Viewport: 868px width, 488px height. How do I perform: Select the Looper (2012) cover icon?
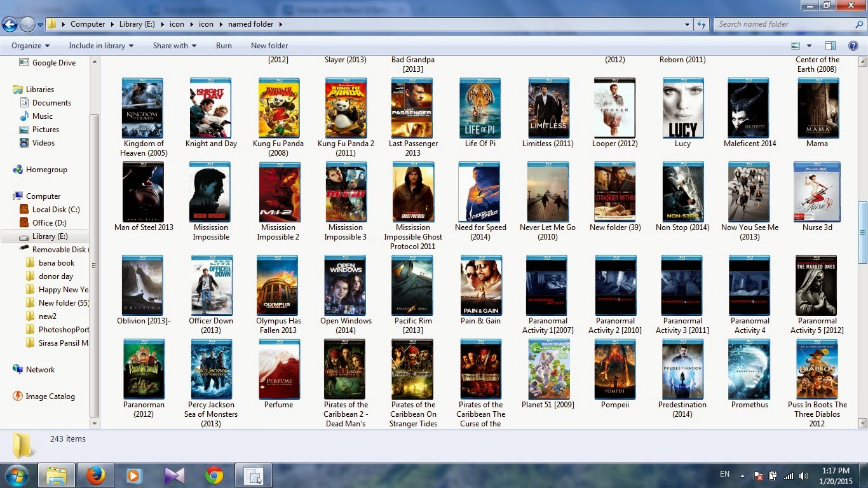pos(615,108)
